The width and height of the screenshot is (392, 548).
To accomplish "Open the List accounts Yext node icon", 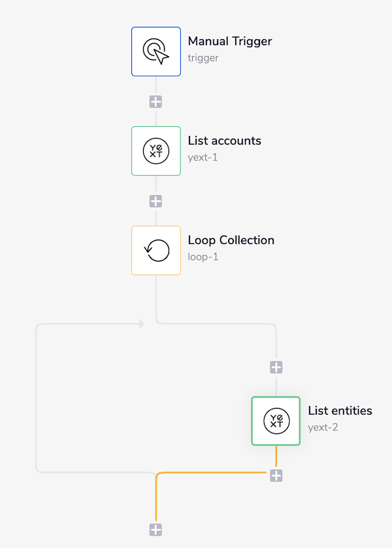I will click(x=156, y=151).
